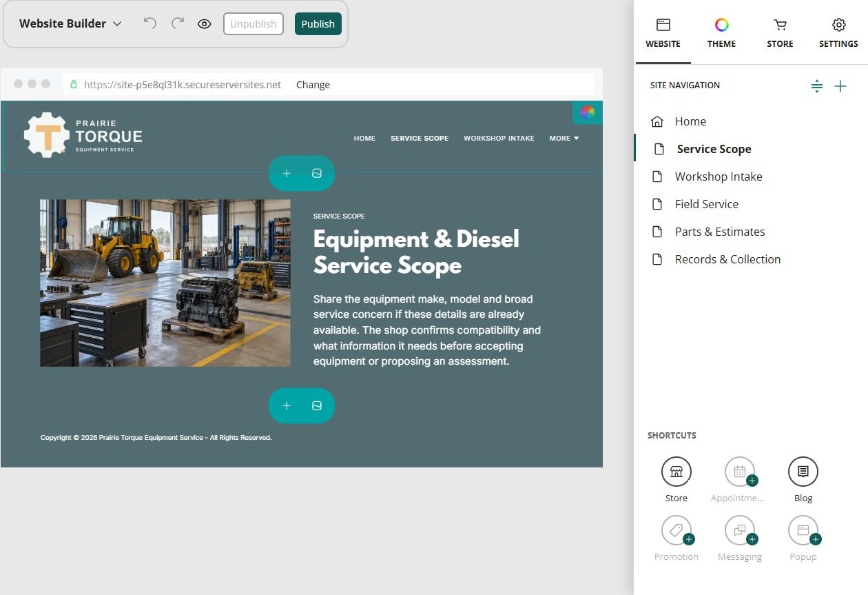Click HOME in the site preview menu
This screenshot has width=868, height=595.
coord(364,139)
